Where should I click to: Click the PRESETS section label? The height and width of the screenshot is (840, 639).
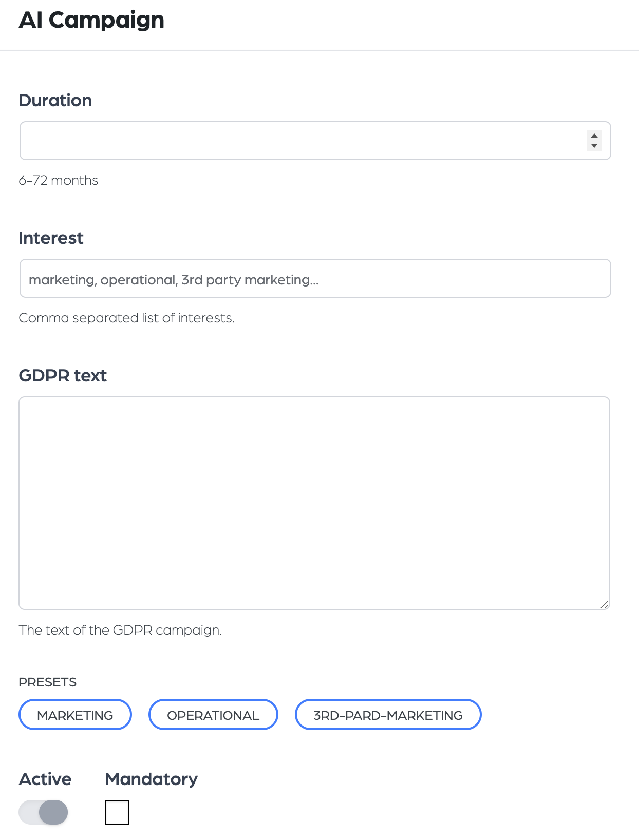[x=47, y=682]
